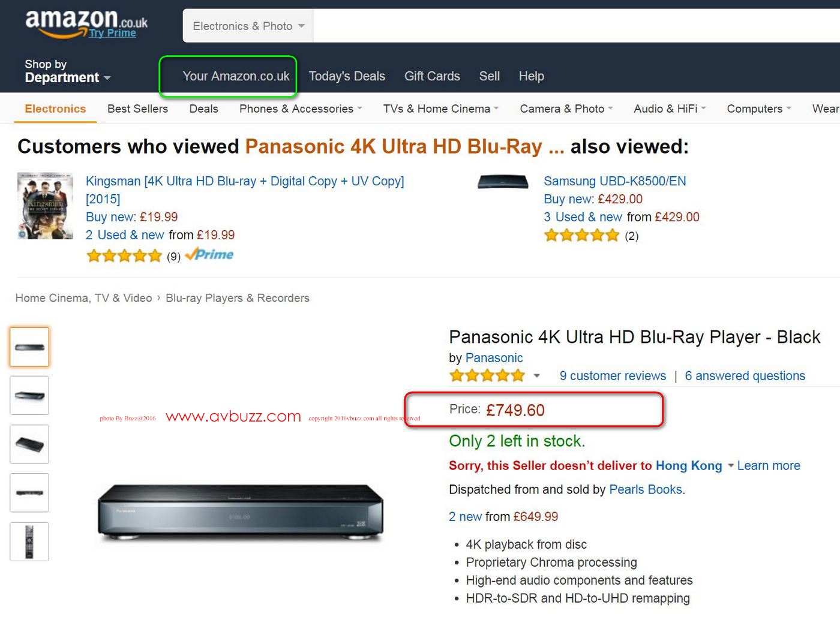Click the Pearls Books seller link
Screen dimensions: 840x620
point(646,489)
